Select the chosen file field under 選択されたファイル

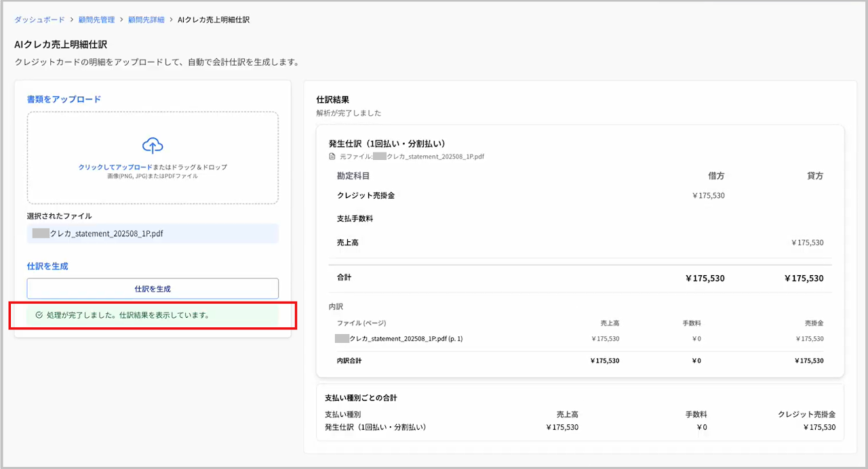153,234
